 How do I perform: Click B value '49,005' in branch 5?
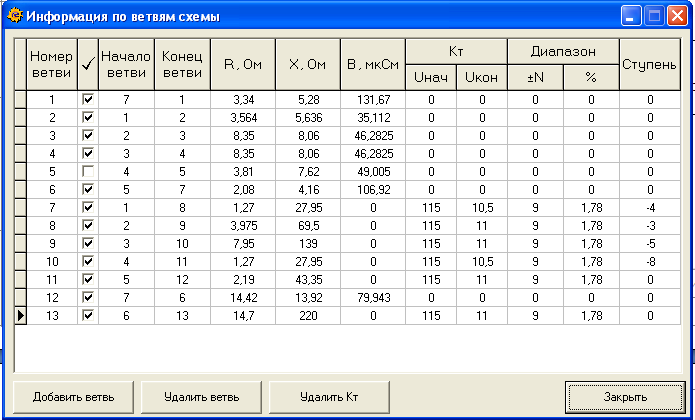coord(373,171)
